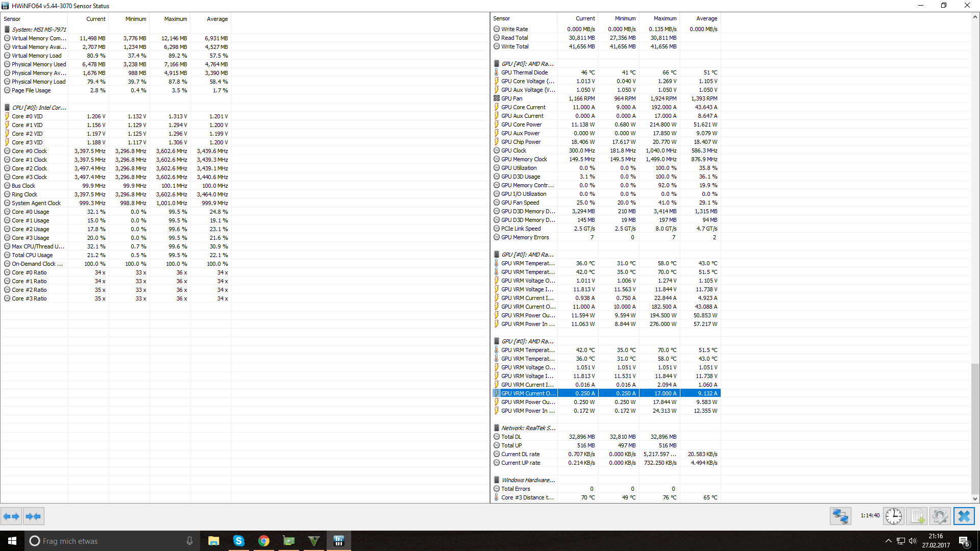
Task: Click the right panel's vertical scrollbar thumb
Action: click(x=975, y=428)
